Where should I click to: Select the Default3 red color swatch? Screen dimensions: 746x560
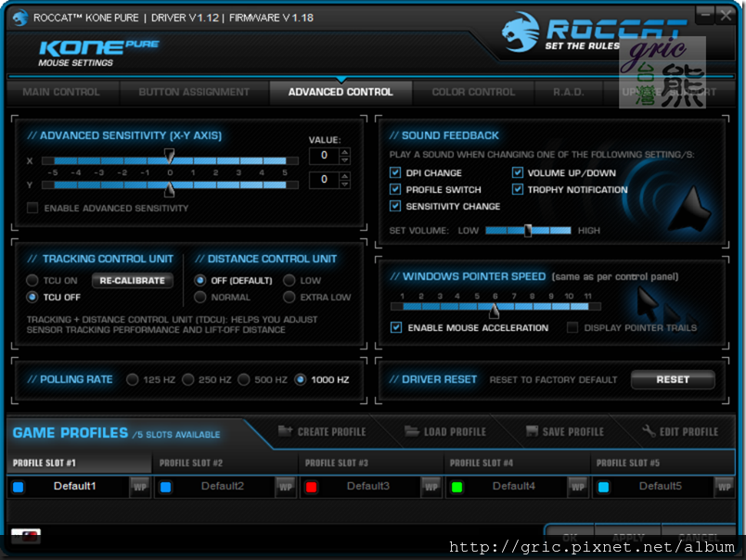(x=311, y=488)
